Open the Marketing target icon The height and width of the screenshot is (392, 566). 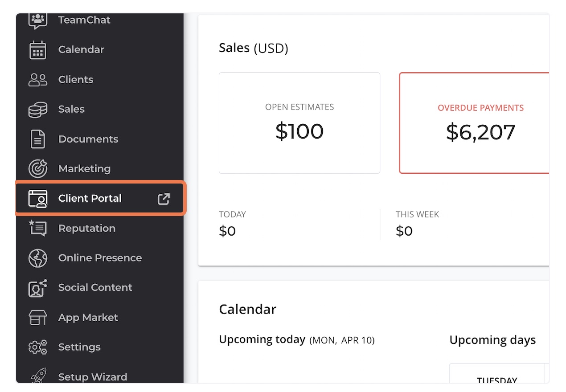pyautogui.click(x=37, y=169)
